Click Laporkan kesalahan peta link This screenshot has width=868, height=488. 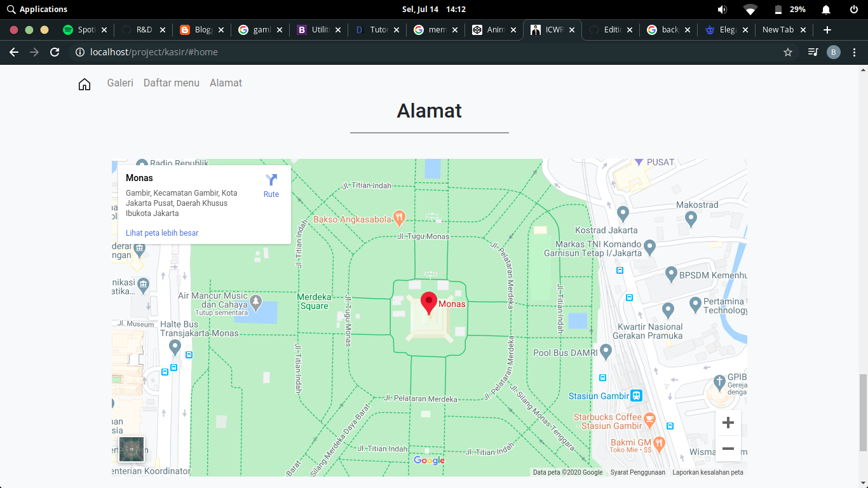(708, 472)
